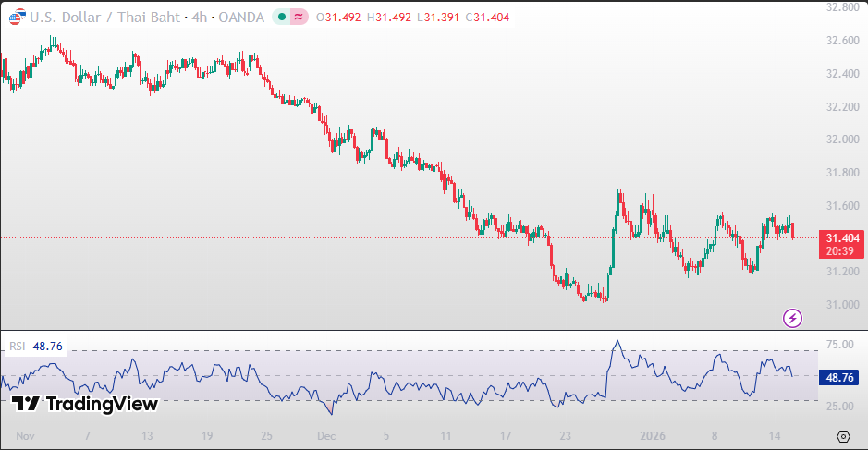Select the RSI indicator legend label
868x450 pixels.
[17, 347]
